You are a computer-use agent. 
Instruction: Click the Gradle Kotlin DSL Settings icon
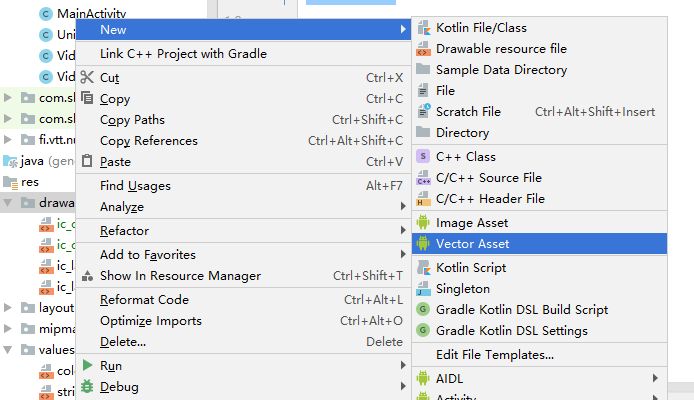coord(423,330)
